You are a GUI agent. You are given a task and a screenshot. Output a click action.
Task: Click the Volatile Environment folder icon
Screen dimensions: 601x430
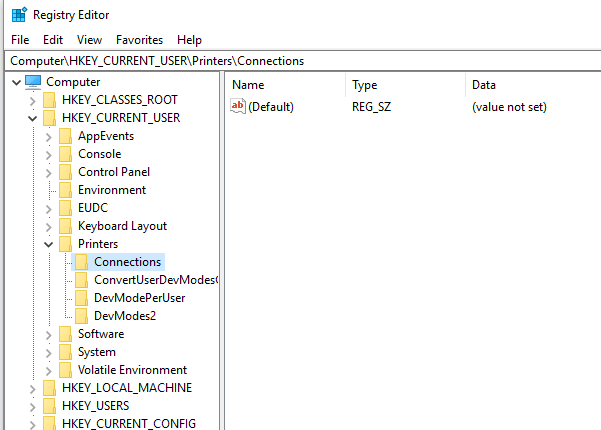pyautogui.click(x=66, y=370)
